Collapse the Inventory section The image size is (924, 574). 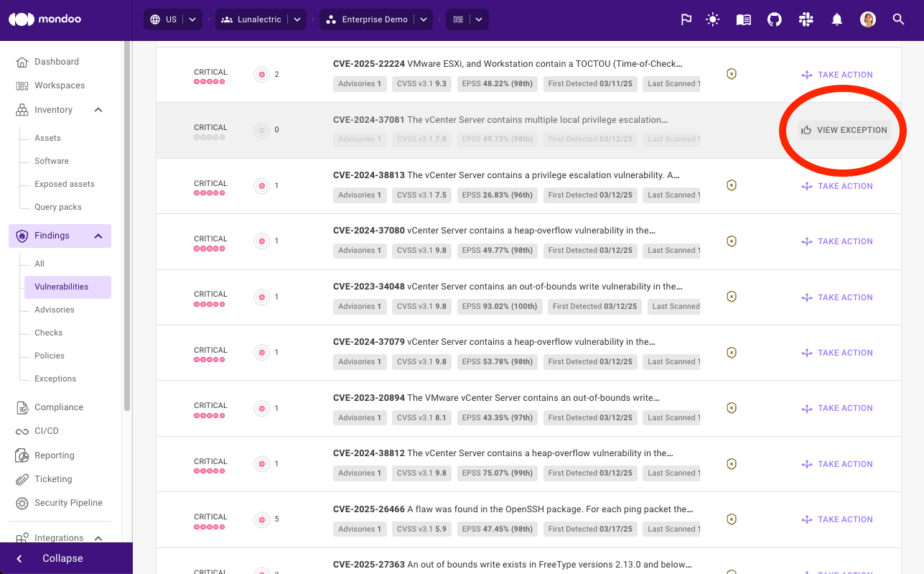point(98,110)
